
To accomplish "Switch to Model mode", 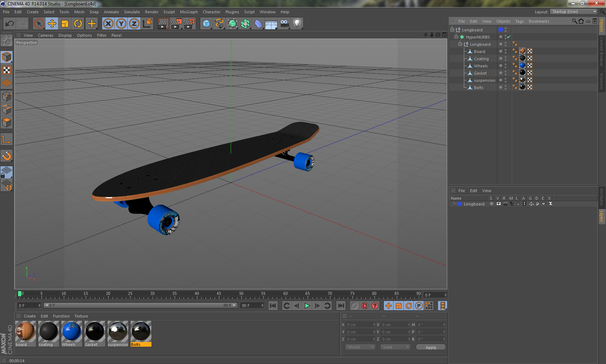I will [6, 57].
